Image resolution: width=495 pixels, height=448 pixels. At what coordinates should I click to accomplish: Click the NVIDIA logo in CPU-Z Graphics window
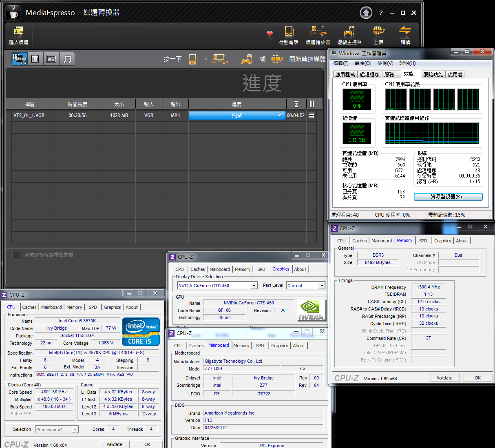(312, 310)
